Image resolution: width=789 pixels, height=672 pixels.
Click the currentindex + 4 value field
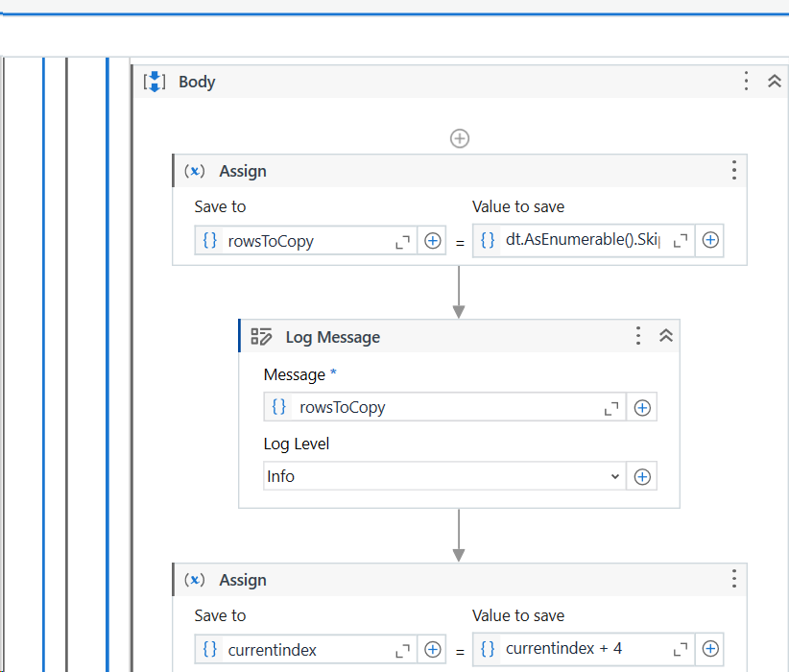tap(584, 649)
